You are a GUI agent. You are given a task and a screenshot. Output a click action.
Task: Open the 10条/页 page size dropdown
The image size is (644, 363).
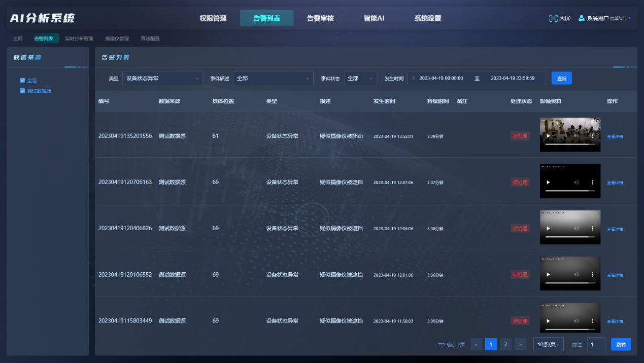coord(549,345)
